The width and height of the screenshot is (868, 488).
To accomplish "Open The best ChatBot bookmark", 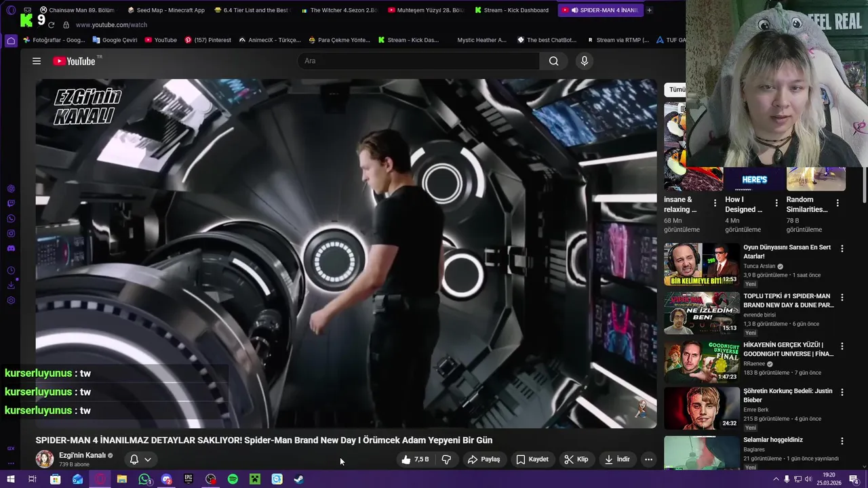I will click(547, 40).
